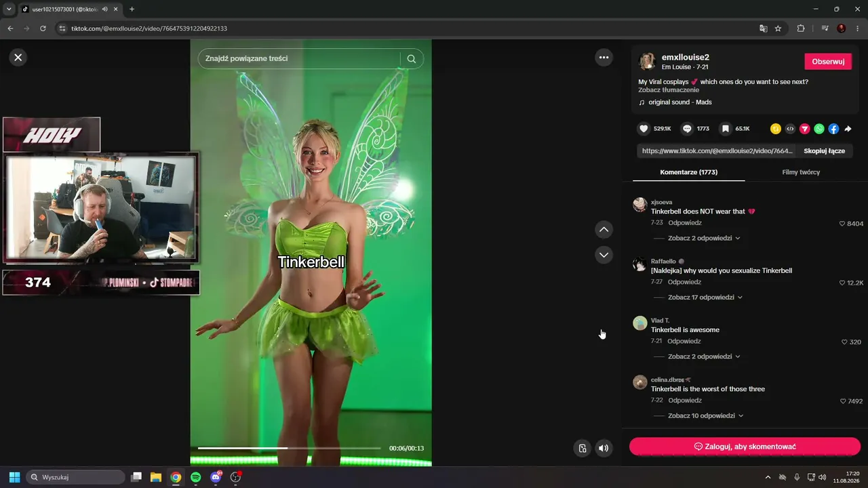Expand the 17 replies under Raffaello's comment
This screenshot has height=488, width=868.
click(705, 298)
